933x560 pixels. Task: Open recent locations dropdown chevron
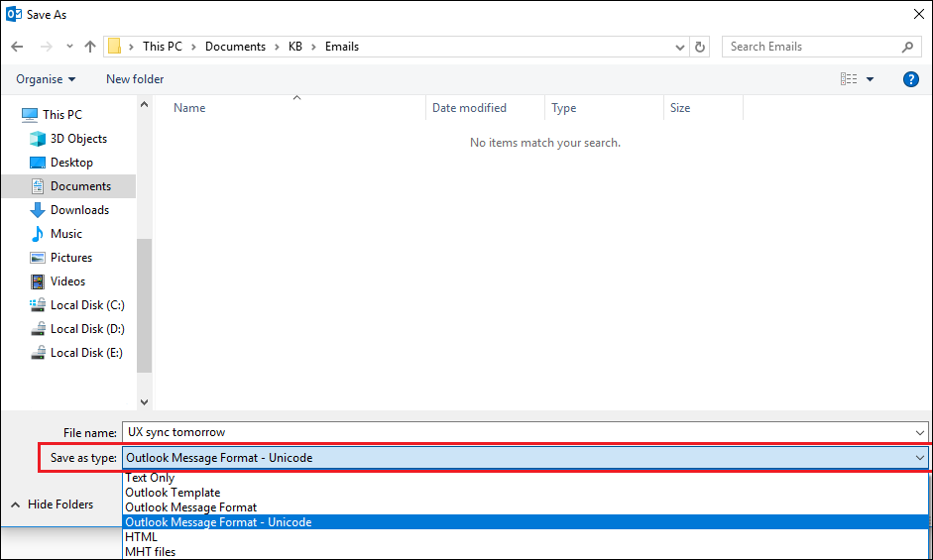click(x=69, y=47)
